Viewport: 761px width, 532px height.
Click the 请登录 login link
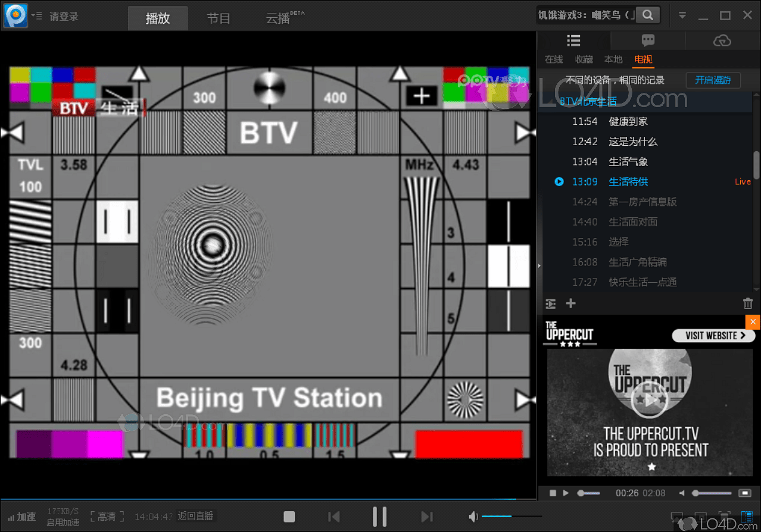(64, 17)
